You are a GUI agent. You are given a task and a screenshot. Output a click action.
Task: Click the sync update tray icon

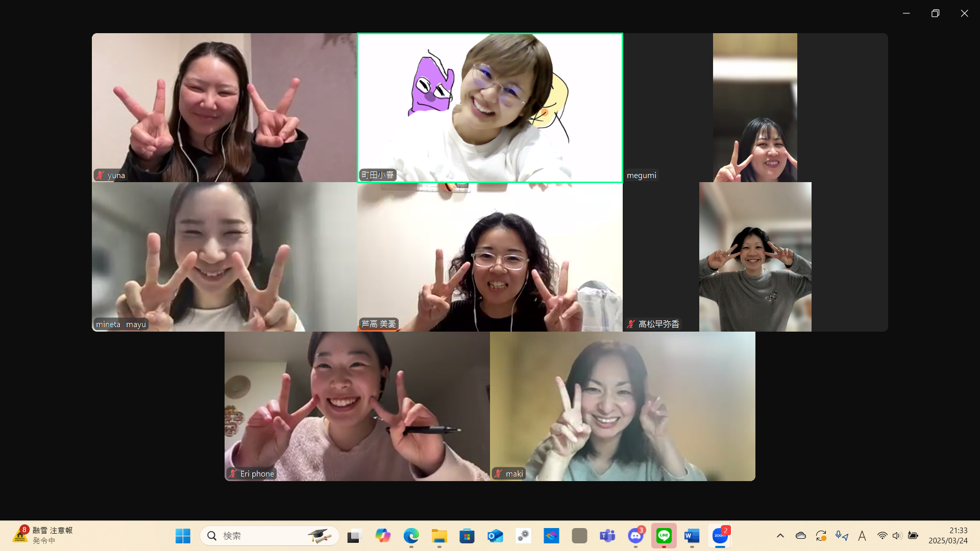(821, 536)
